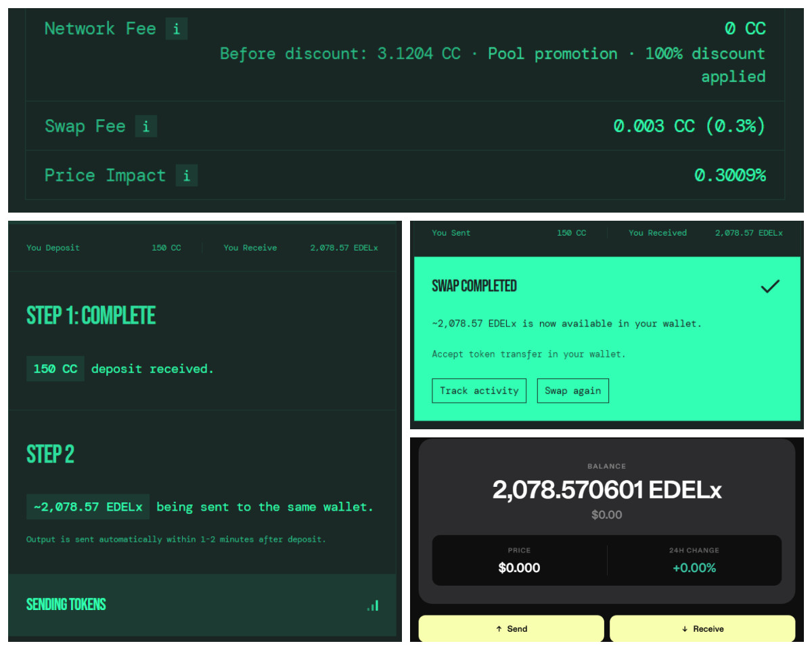812x650 pixels.
Task: Click the Swap Completed heading
Action: (x=474, y=286)
